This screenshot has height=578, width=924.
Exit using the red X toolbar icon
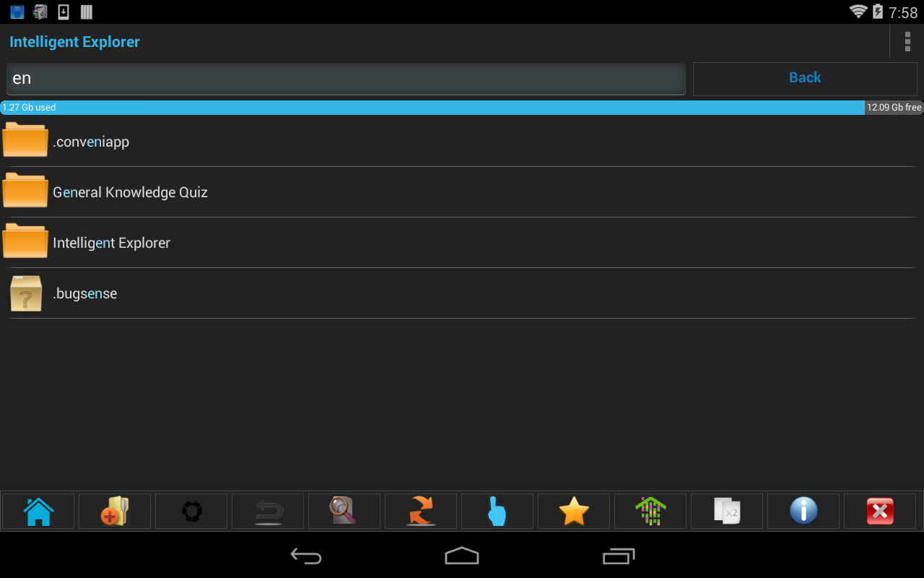pos(880,512)
